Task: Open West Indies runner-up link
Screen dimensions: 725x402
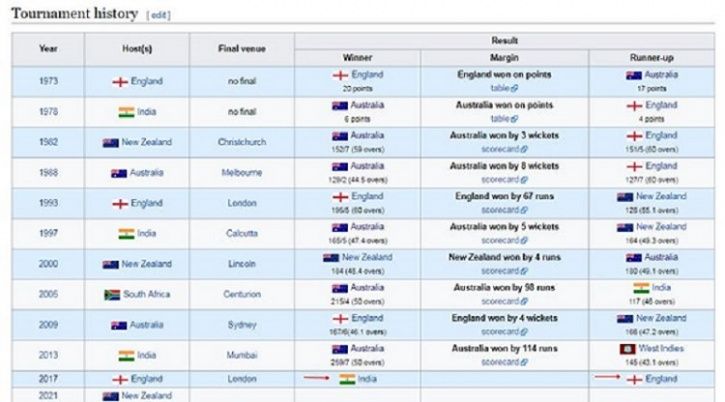Action: coord(661,348)
